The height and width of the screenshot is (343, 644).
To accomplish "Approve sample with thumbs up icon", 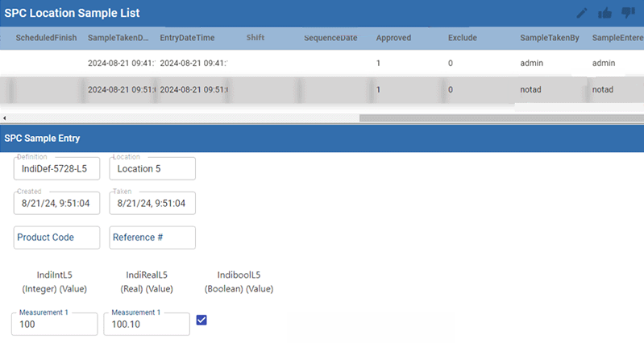I will coord(605,13).
